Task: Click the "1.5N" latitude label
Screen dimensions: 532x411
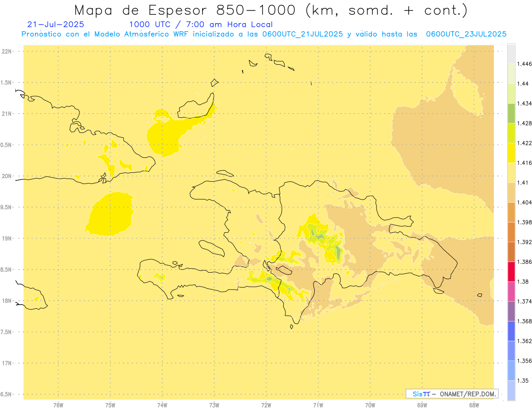Action: coord(7,82)
